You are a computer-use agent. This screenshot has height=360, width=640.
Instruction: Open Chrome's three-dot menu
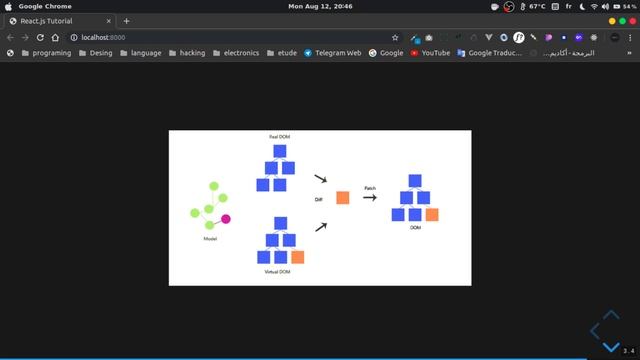pyautogui.click(x=630, y=38)
